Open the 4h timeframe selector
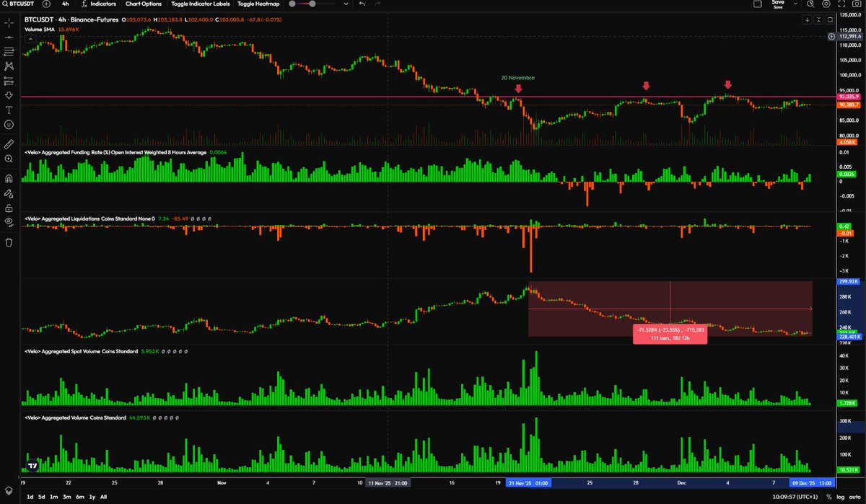The height and width of the screenshot is (504, 866). (x=65, y=4)
